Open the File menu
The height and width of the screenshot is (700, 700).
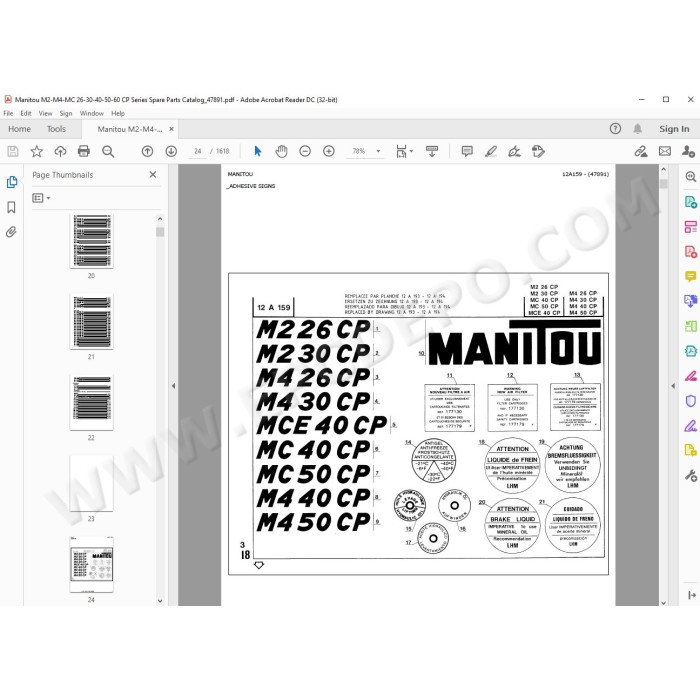(8, 113)
